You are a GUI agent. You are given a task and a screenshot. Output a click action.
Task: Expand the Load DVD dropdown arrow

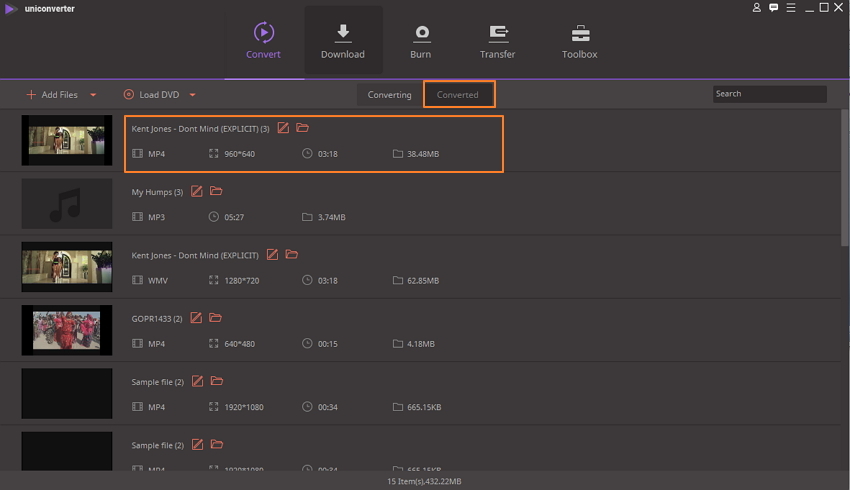coord(192,95)
